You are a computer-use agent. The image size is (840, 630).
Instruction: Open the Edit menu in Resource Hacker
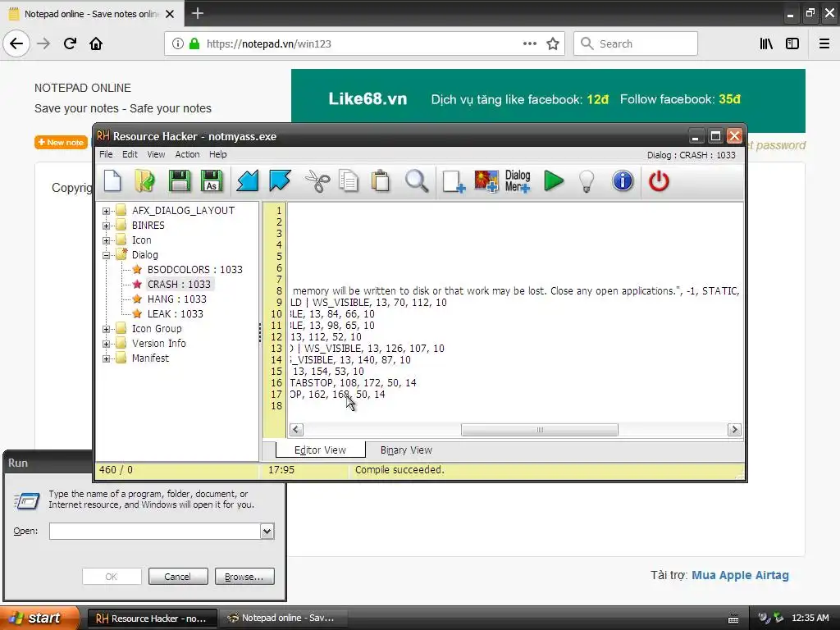(130, 154)
